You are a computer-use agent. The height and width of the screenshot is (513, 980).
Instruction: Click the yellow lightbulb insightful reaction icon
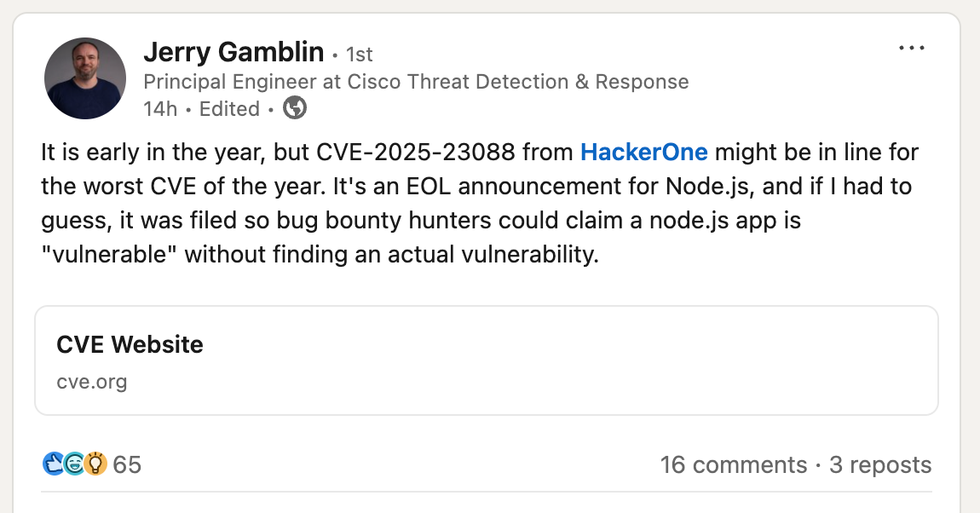[95, 464]
